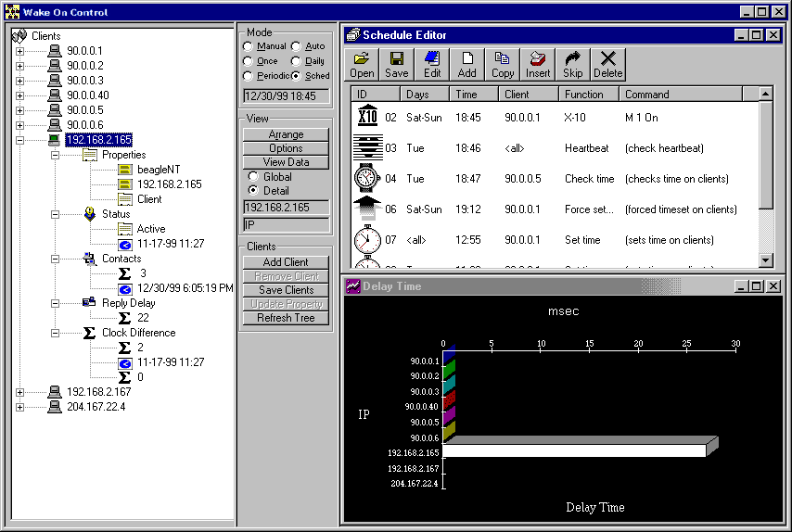Click the Save floppy disk toolbar icon

396,64
